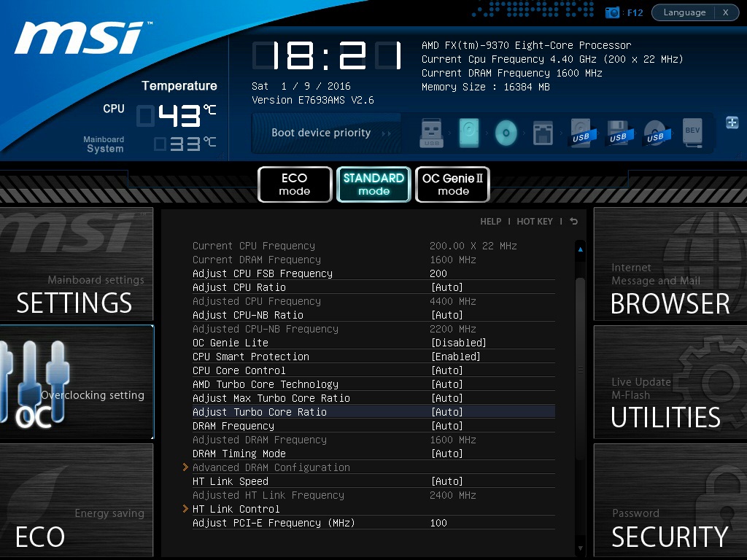Activate OC Genie II mode
The height and width of the screenshot is (560, 747).
pos(452,184)
